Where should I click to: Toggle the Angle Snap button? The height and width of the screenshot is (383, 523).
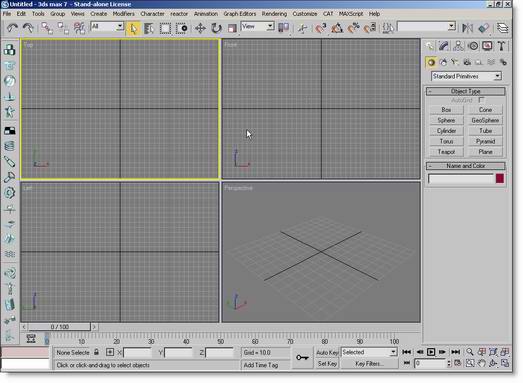pyautogui.click(x=337, y=28)
